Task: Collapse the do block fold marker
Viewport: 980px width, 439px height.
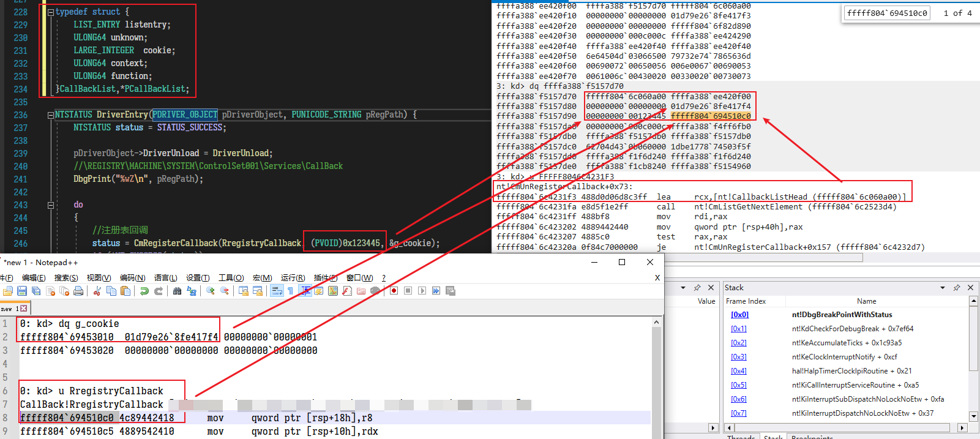Action: 51,204
